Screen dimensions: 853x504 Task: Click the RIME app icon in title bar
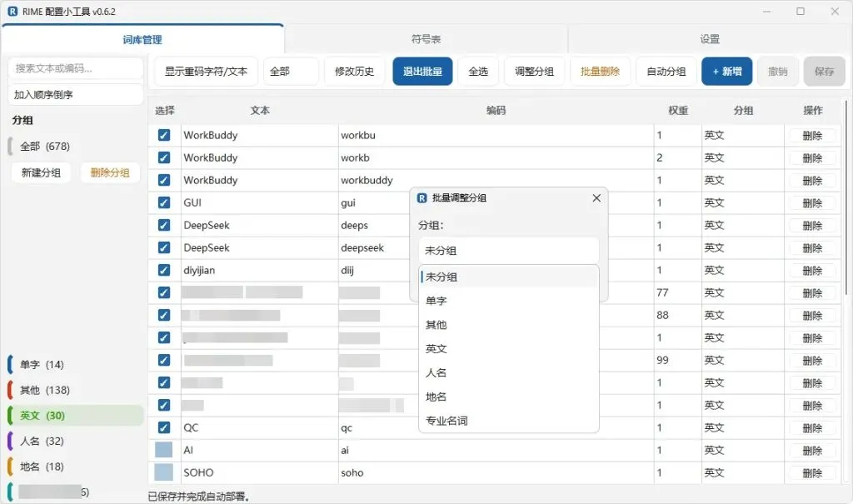click(x=12, y=12)
